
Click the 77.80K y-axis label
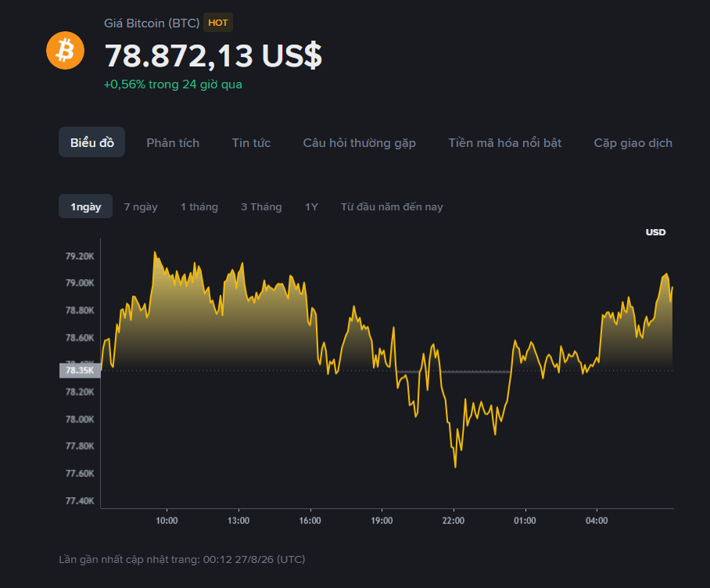[80, 446]
